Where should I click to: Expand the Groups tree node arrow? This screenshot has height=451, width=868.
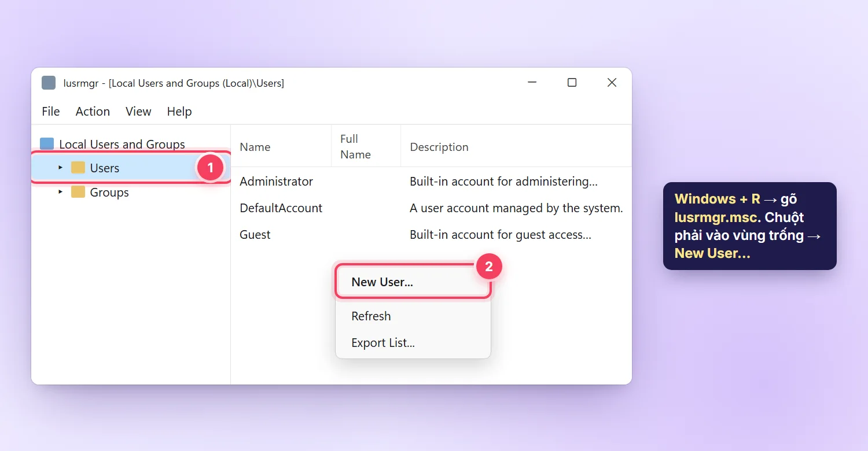coord(61,192)
